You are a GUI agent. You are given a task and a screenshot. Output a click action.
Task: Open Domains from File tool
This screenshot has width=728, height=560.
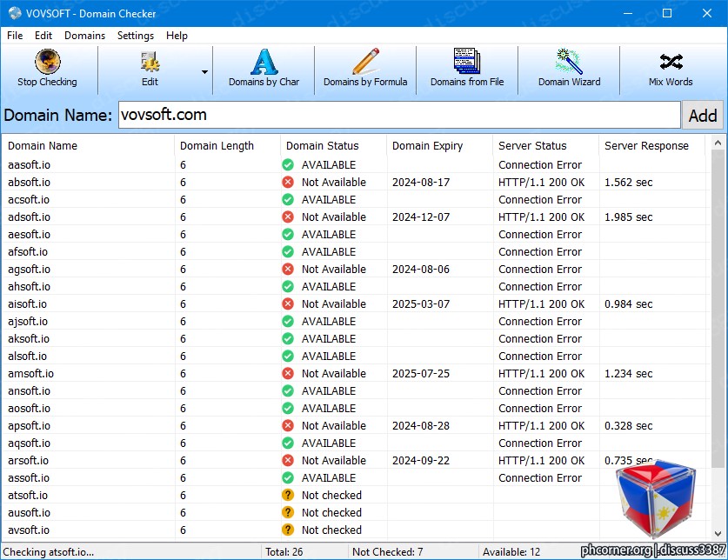click(467, 69)
